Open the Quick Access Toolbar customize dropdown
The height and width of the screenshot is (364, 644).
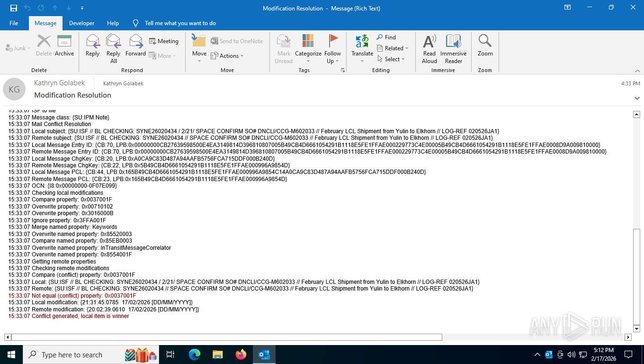coord(82,8)
